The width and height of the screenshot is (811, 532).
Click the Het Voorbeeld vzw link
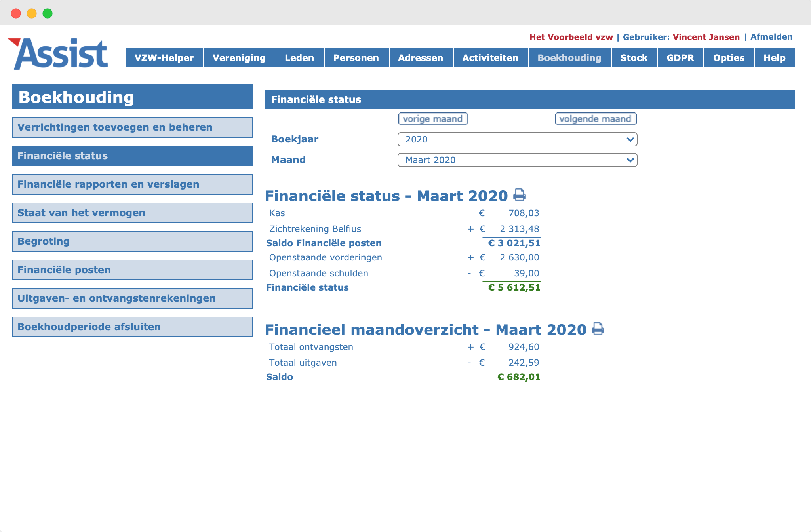(x=571, y=37)
